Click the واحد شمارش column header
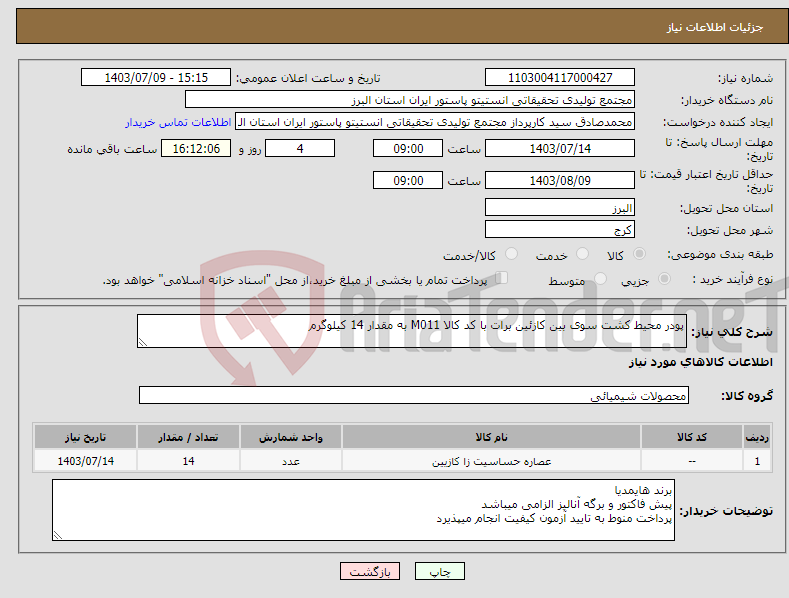Viewport: 789px width, 598px height. 291,437
